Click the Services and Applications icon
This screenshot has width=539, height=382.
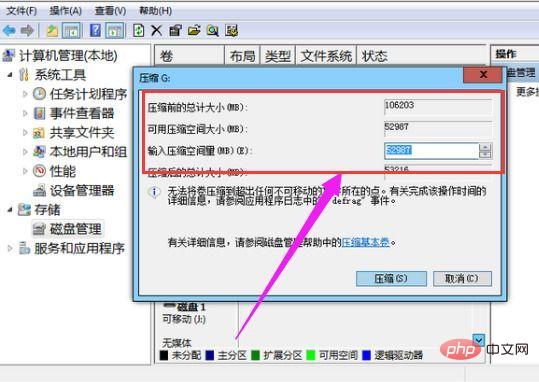[x=24, y=248]
